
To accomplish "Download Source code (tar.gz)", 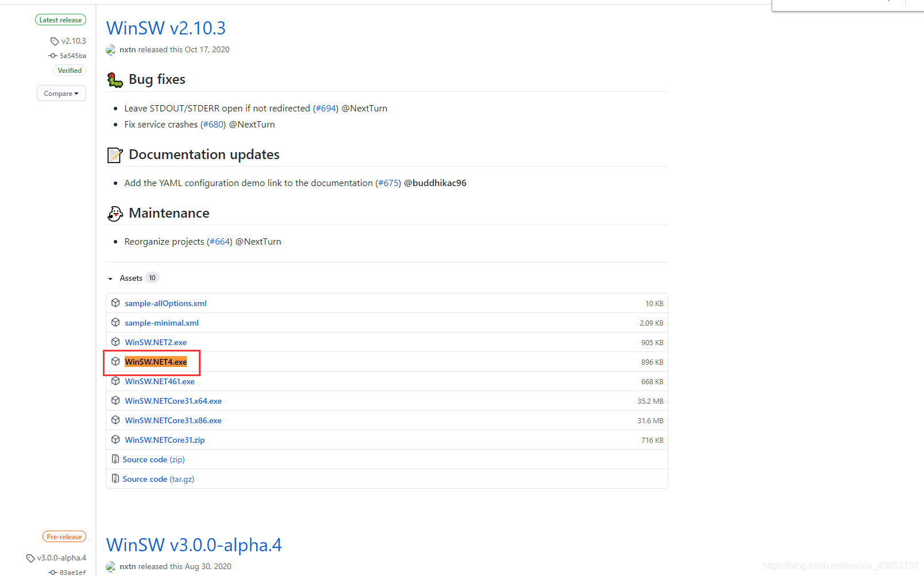I will click(158, 479).
